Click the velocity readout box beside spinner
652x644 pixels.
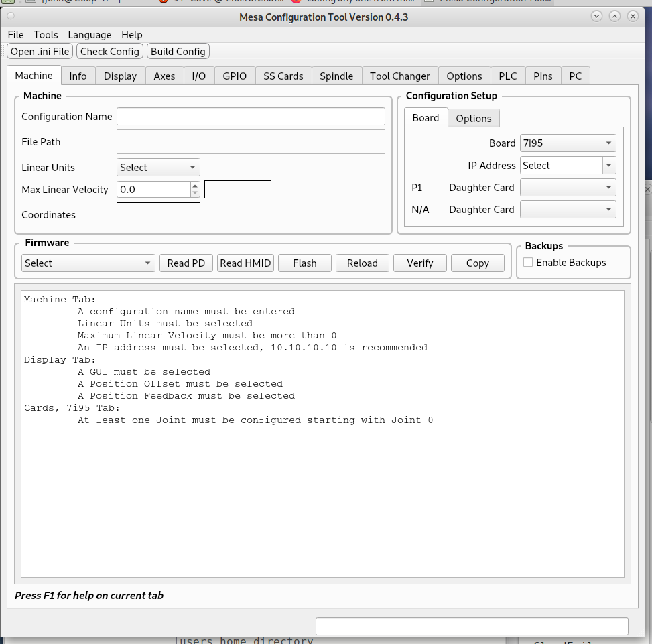pos(238,189)
